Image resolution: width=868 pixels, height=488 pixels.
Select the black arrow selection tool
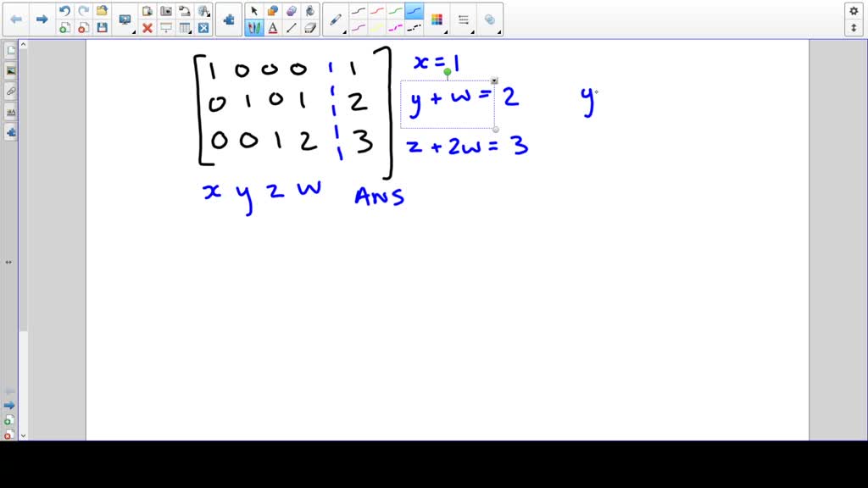[253, 11]
